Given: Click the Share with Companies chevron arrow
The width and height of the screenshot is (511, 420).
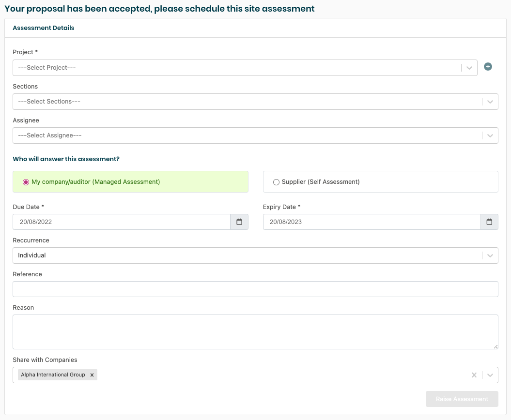Looking at the screenshot, I should coord(490,375).
